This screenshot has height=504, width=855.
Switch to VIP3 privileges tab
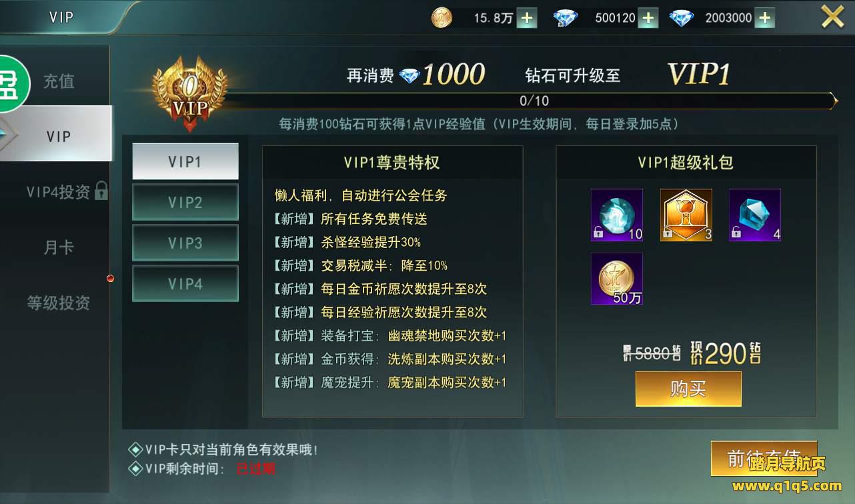tap(185, 243)
